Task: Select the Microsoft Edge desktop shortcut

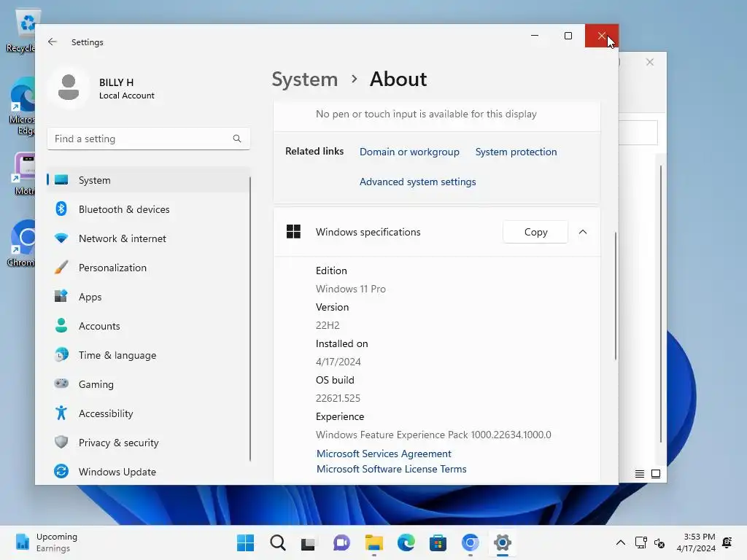Action: click(x=22, y=106)
